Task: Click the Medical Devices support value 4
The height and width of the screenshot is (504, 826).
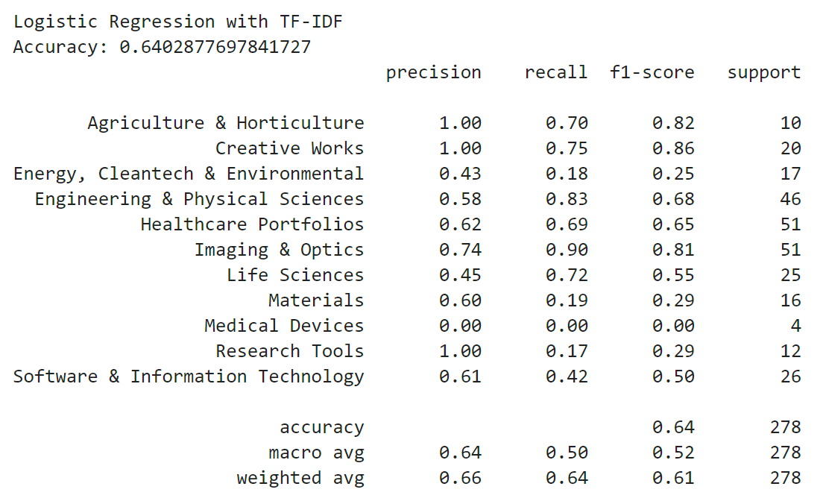Action: (795, 326)
